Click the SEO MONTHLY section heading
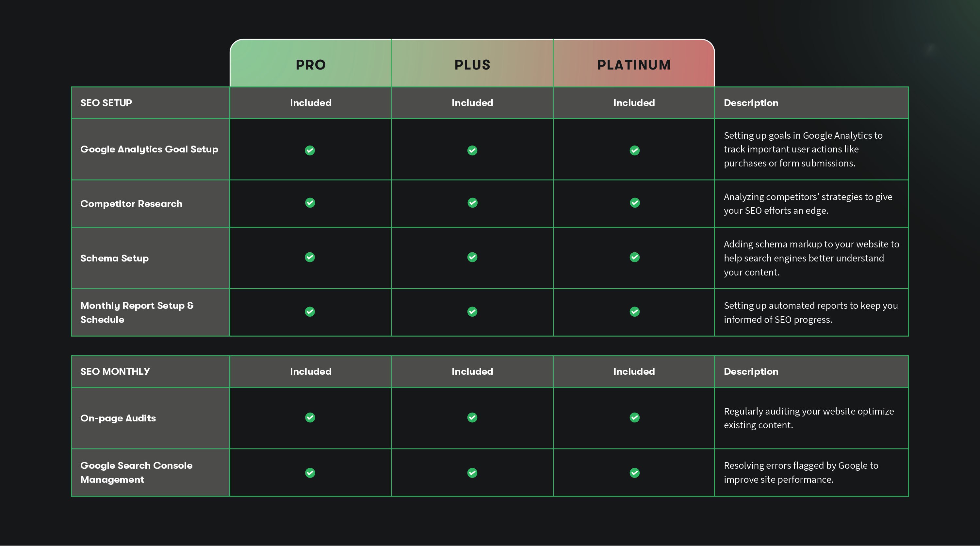Screen dimensions: 980x551 click(115, 371)
